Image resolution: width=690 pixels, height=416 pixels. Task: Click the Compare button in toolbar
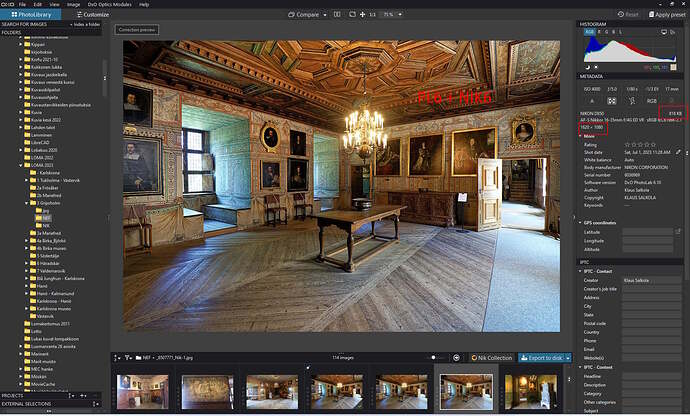307,15
